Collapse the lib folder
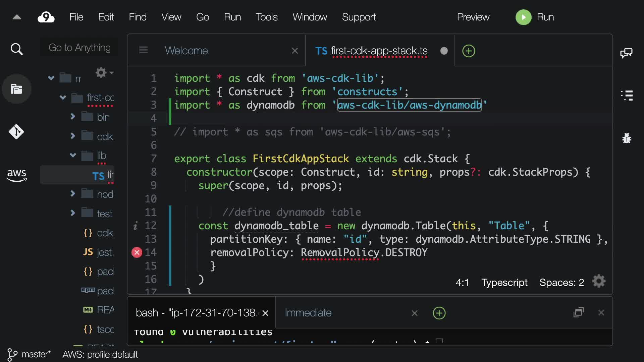This screenshot has width=644, height=362. pos(73,155)
